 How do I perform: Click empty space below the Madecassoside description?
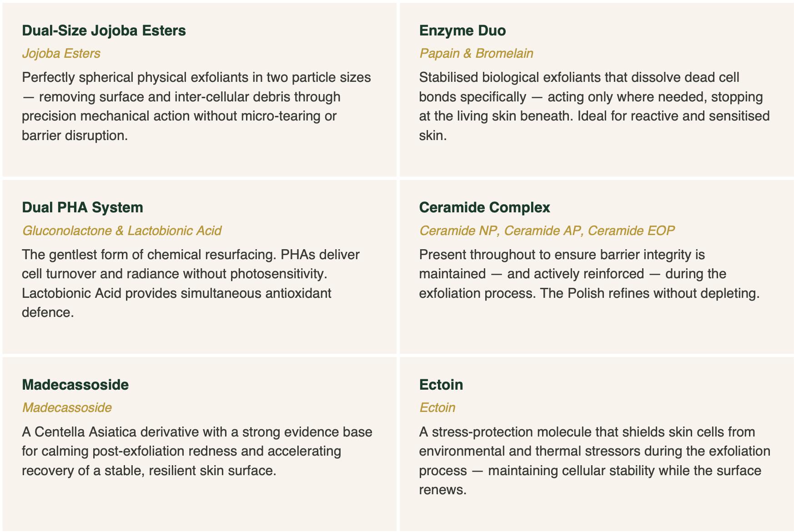[x=199, y=505]
